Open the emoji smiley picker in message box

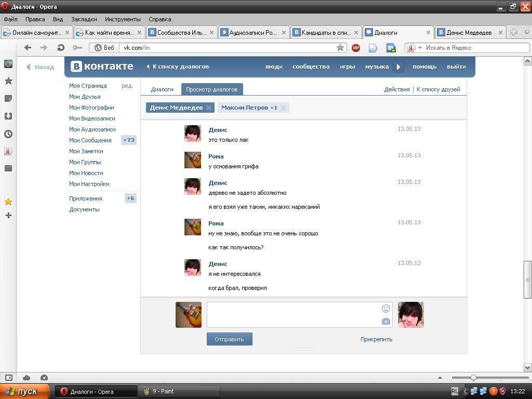[x=386, y=309]
